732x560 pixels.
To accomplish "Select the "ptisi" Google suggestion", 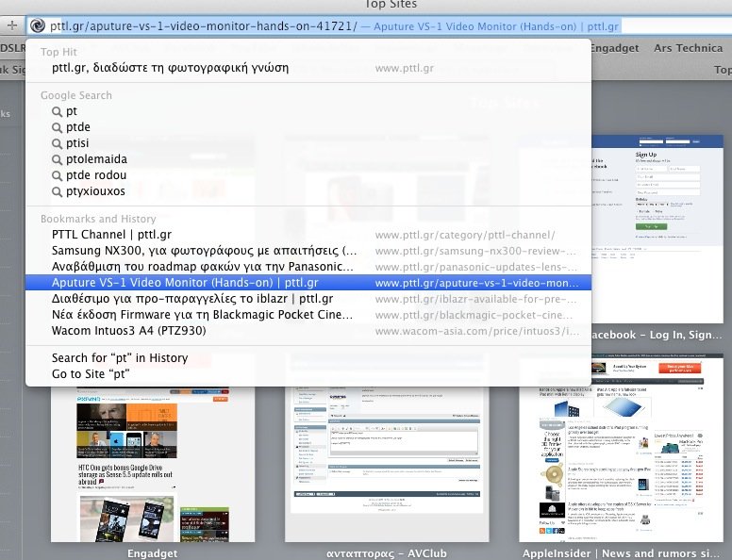I will click(x=308, y=143).
